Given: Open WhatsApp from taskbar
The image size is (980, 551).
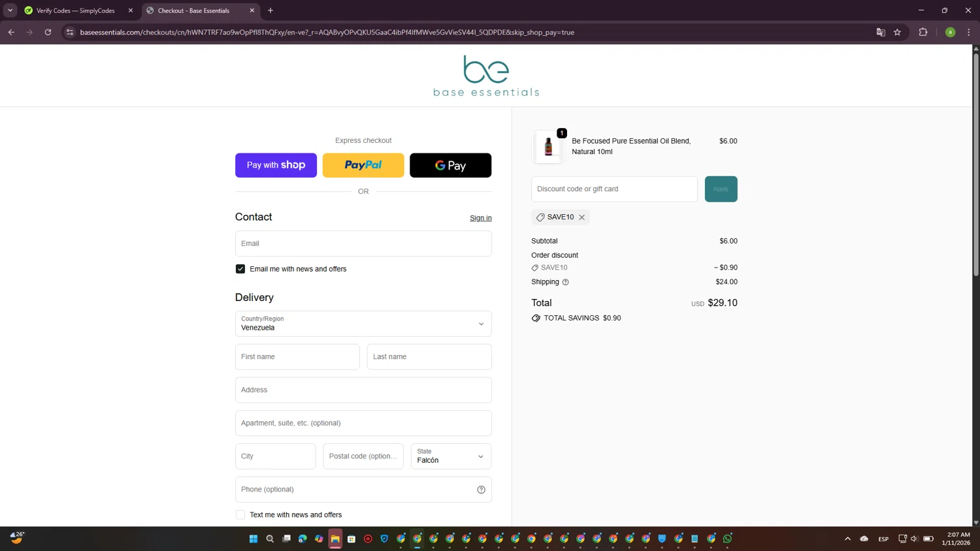Looking at the screenshot, I should 728,539.
